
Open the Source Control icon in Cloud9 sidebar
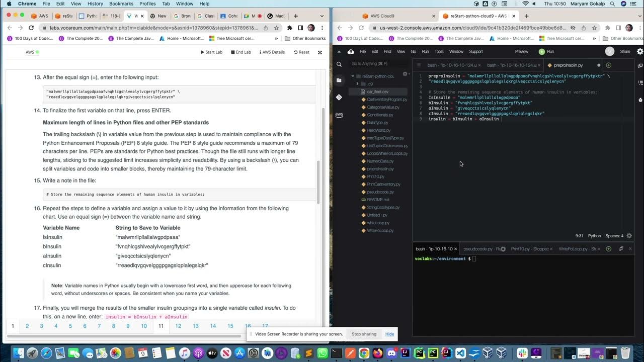click(339, 97)
